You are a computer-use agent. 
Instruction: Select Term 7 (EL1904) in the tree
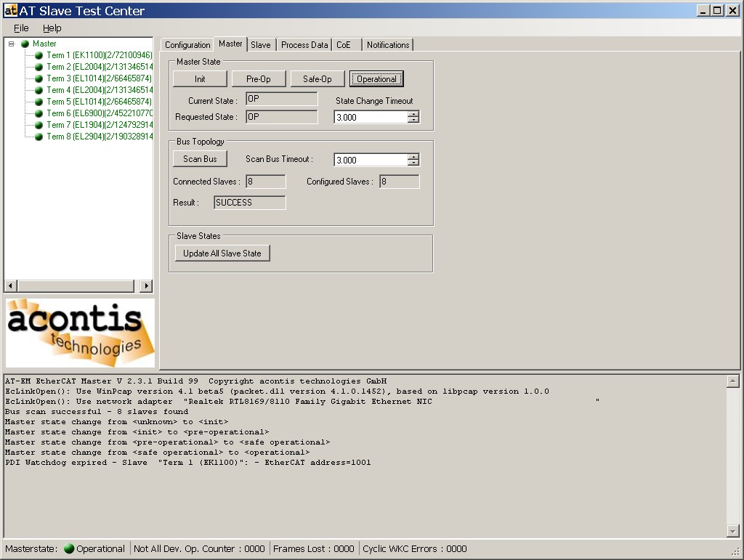(99, 125)
